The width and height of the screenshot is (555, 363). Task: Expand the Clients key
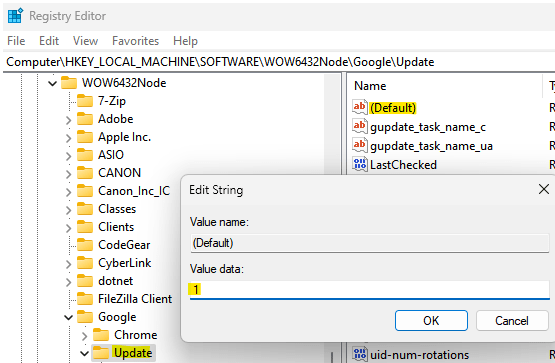(x=68, y=228)
